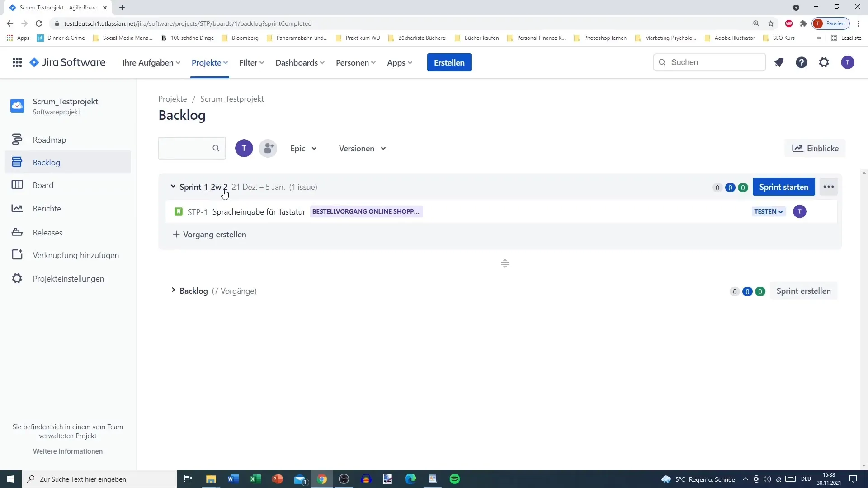Click the Sprint_1_2w 2 more options ellipsis
Viewport: 868px width, 488px height.
point(829,187)
